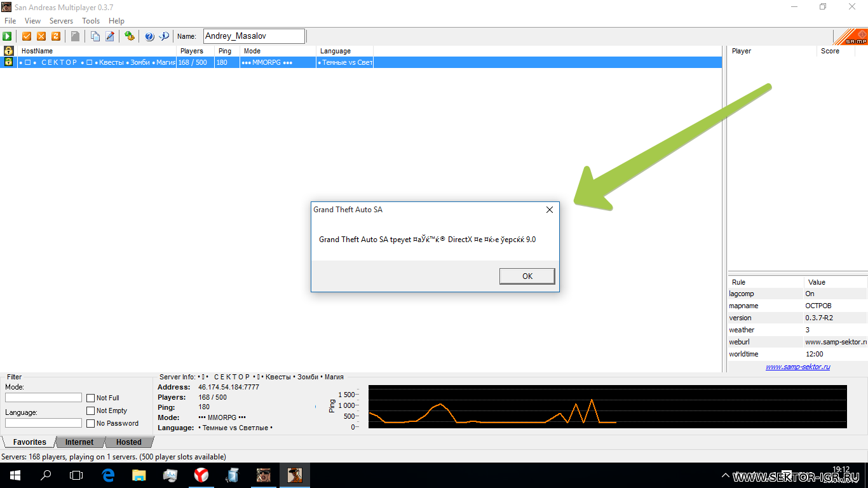Click the orange checkmark Add Server icon

(27, 36)
